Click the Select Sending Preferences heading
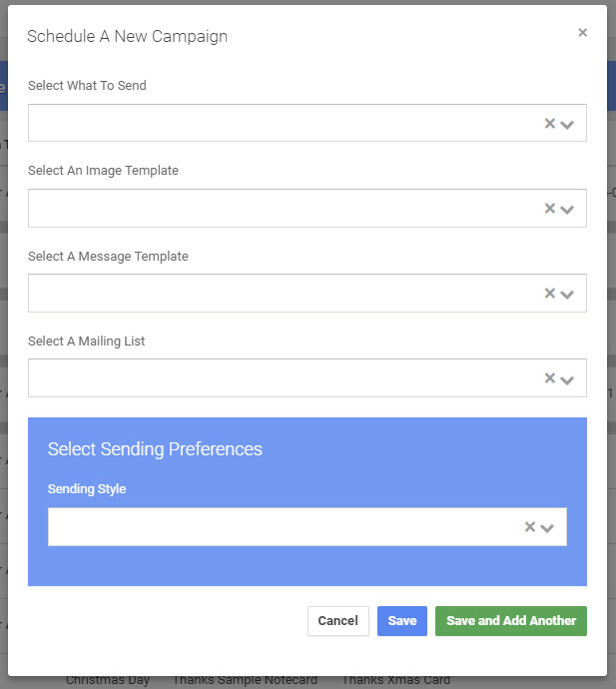 pyautogui.click(x=155, y=449)
